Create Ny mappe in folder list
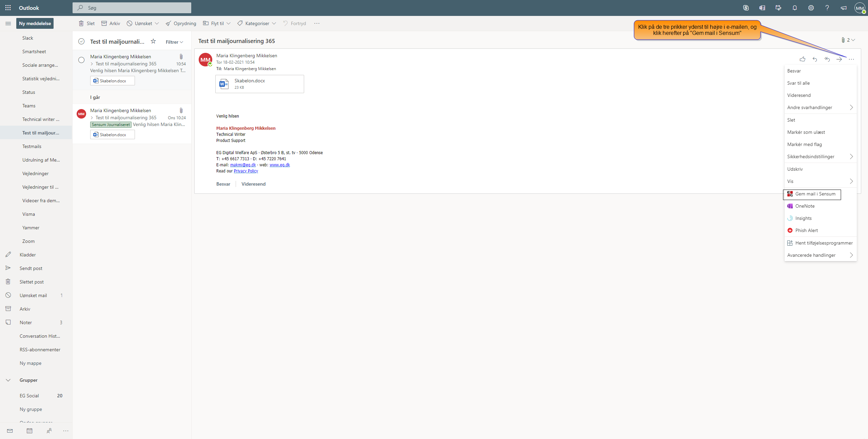868x439 pixels. 31,363
